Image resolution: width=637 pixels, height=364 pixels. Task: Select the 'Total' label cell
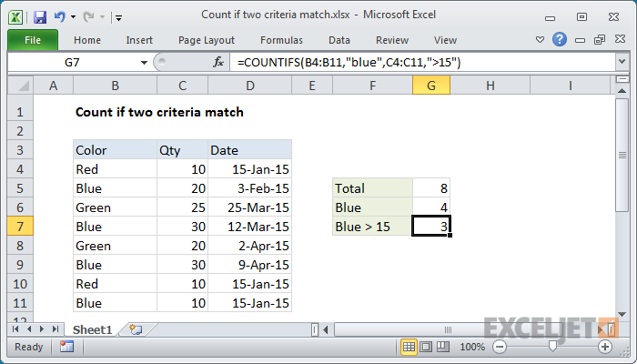[x=372, y=188]
